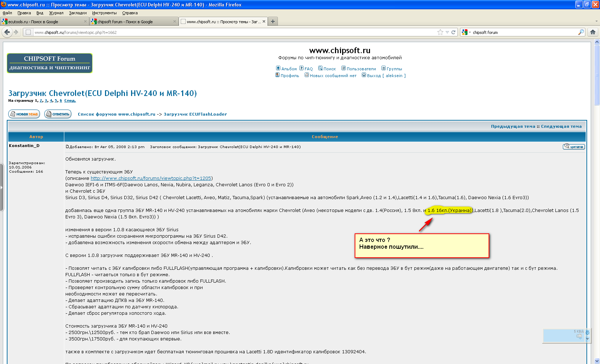Screen dimensions: 600x364
Task: Open the Файл menu
Action: click(x=7, y=13)
